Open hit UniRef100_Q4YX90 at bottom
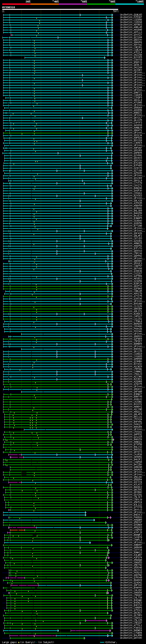146x644 pixels. coord(131,638)
